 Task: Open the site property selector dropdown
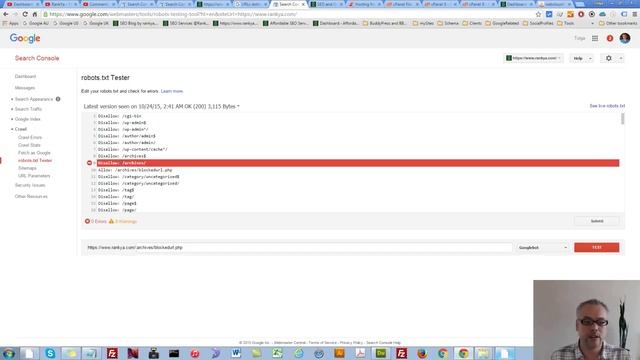click(533, 58)
